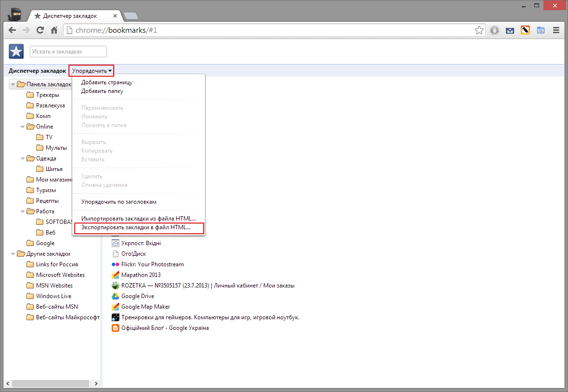Select Упорядочить по заголовкам
Viewport: 568px width, 392px height.
119,202
